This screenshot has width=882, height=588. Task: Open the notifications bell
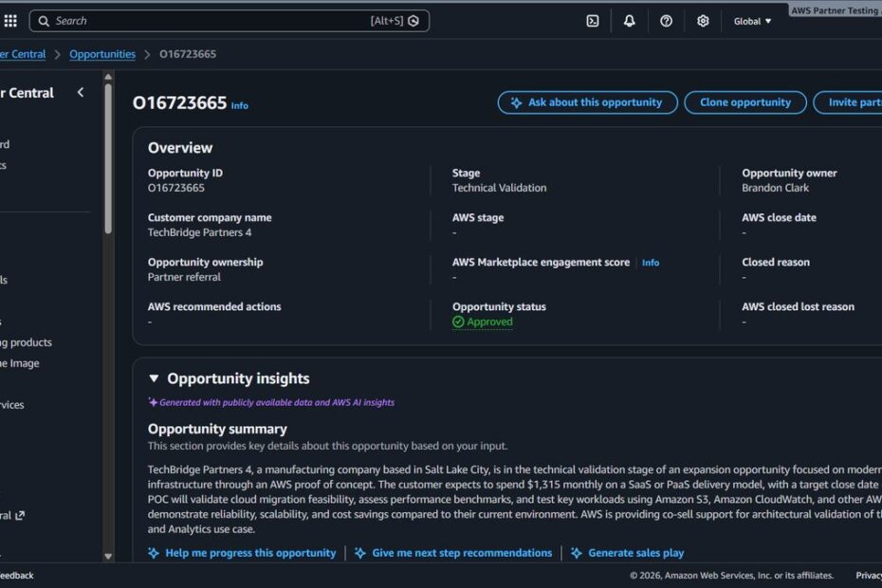click(x=629, y=21)
